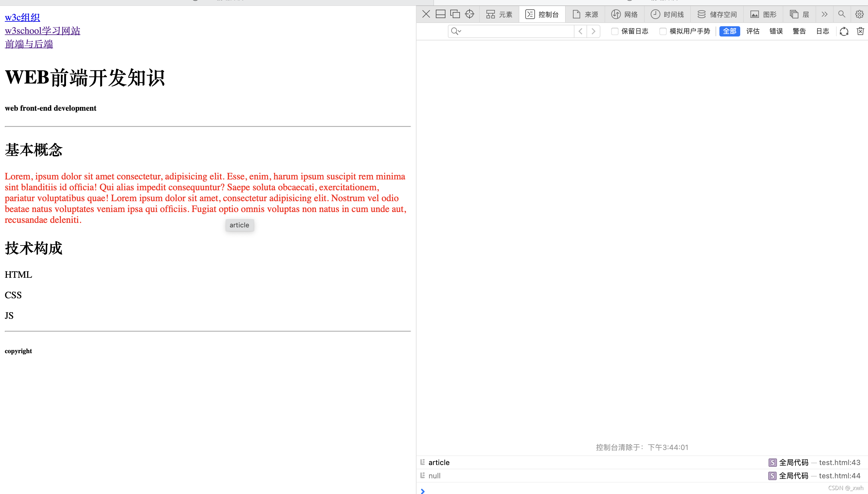Enable 模拟用户手势 checkbox

(662, 31)
